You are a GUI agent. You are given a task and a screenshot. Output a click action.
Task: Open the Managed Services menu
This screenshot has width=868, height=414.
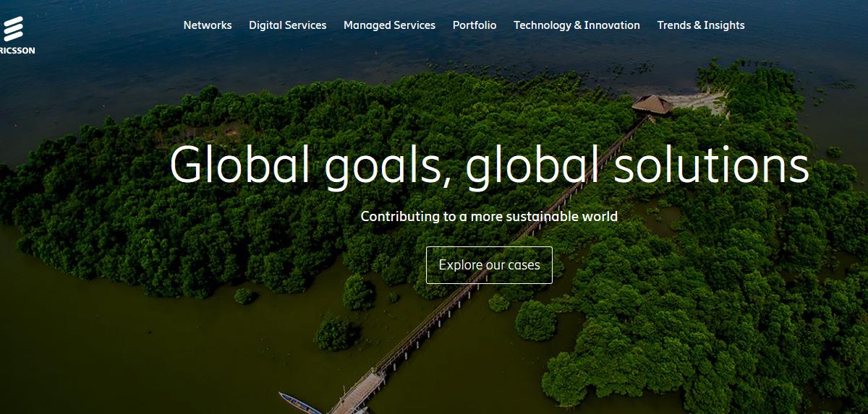coord(389,25)
